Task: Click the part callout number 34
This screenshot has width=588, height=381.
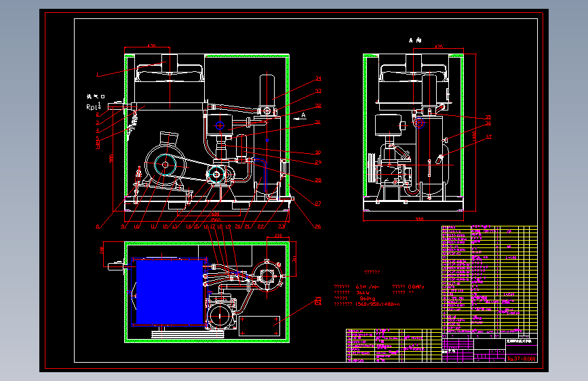Action: pos(318,79)
